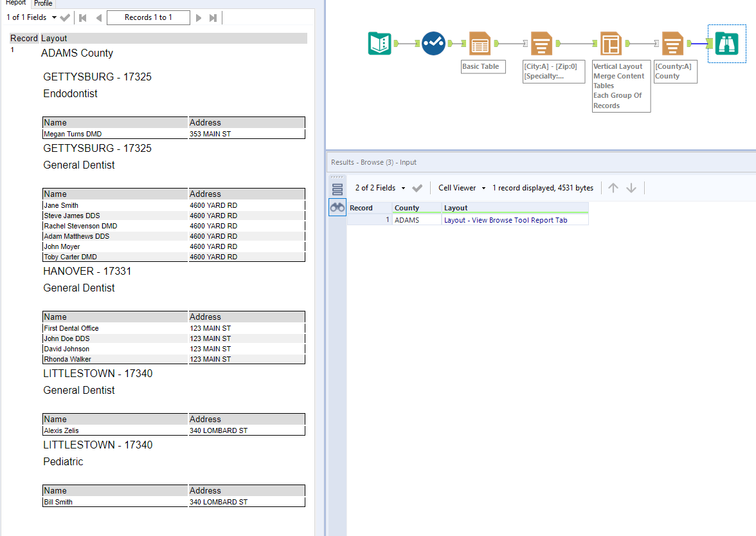The width and height of the screenshot is (756, 536).
Task: Click the binoculars icon beside the ADAMS record
Action: coord(337,207)
